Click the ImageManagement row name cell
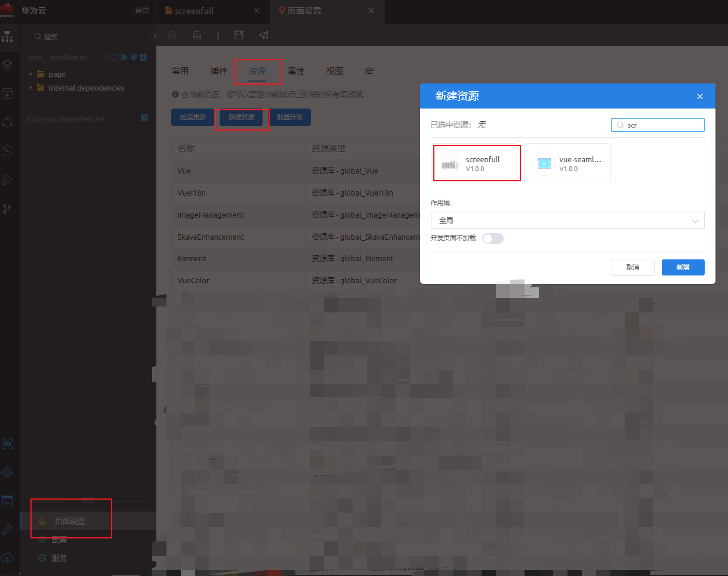The width and height of the screenshot is (728, 576). coord(239,215)
